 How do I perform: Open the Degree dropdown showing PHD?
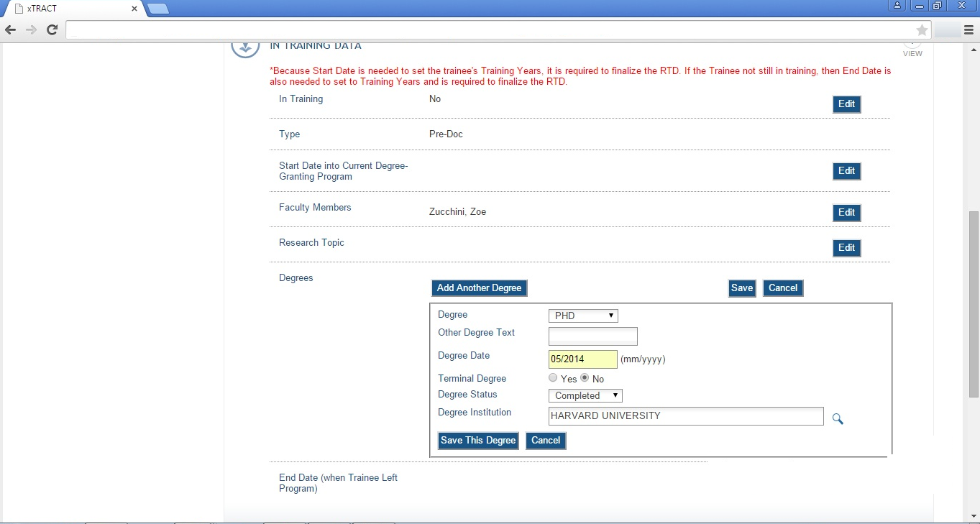point(583,316)
